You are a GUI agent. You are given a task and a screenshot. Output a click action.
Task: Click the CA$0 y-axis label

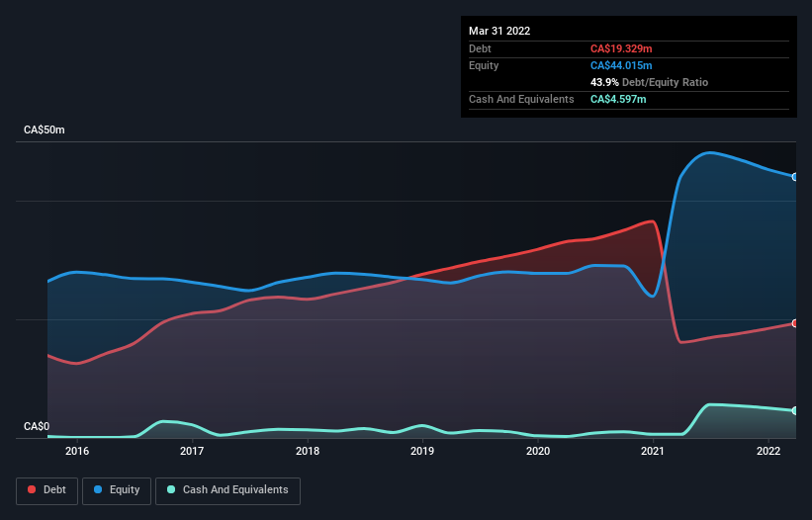37,426
